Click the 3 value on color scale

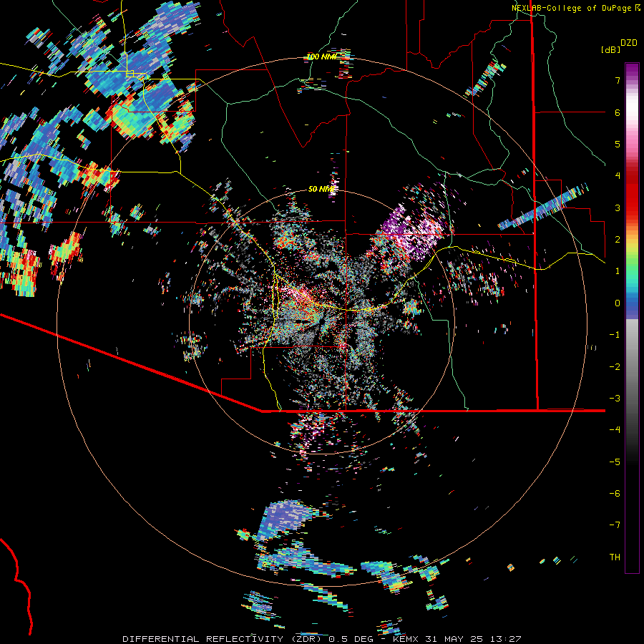[618, 208]
